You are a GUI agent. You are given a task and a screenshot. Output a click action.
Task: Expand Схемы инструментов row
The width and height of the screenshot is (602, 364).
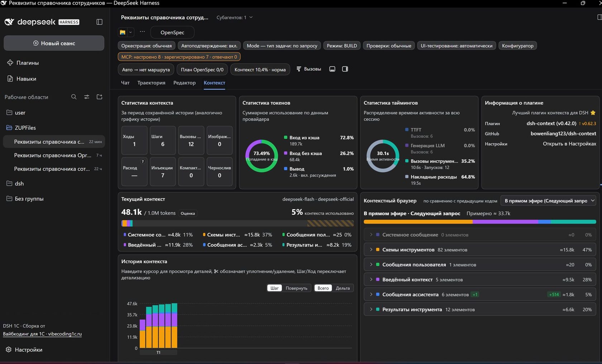pyautogui.click(x=480, y=250)
